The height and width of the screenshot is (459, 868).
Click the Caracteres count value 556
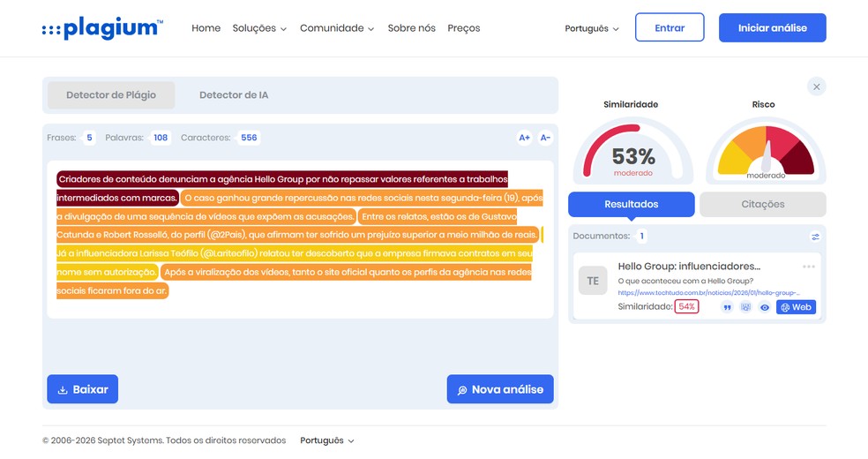tap(249, 138)
